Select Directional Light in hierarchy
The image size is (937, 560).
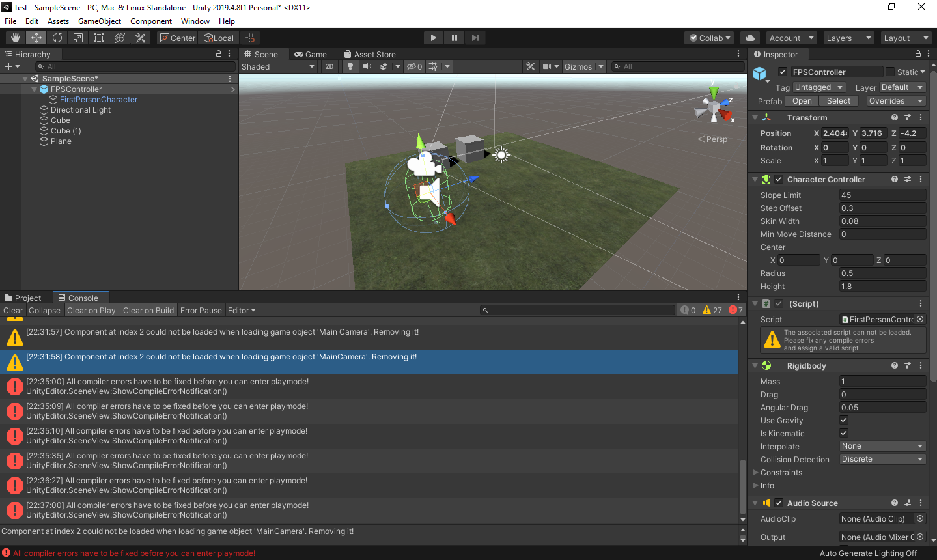tap(80, 110)
